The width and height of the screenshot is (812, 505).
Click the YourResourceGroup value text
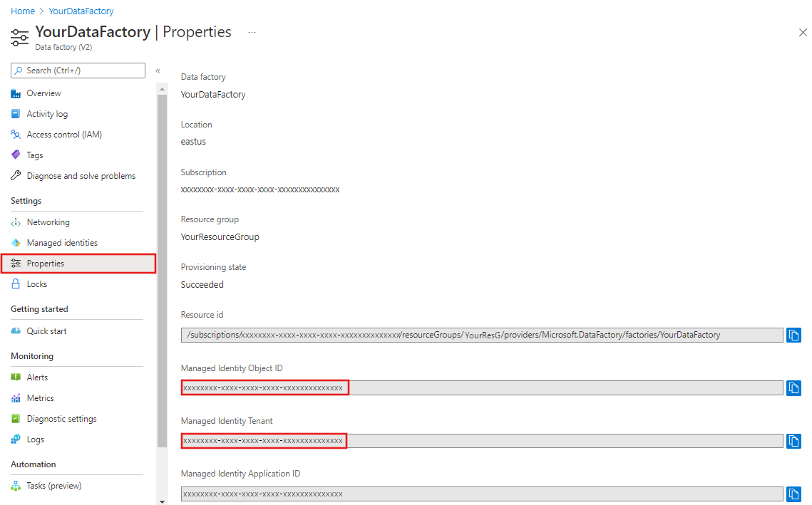coord(220,237)
